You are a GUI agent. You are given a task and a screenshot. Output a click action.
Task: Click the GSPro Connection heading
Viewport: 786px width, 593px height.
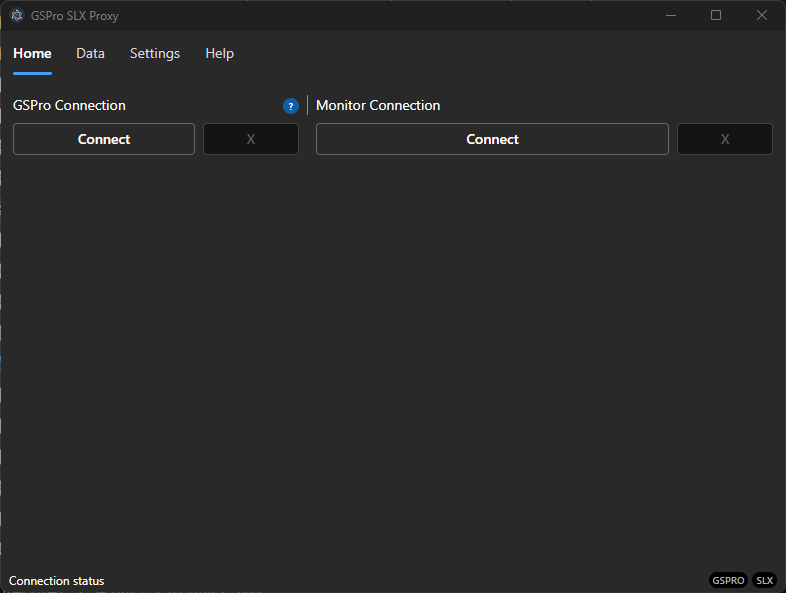[69, 105]
